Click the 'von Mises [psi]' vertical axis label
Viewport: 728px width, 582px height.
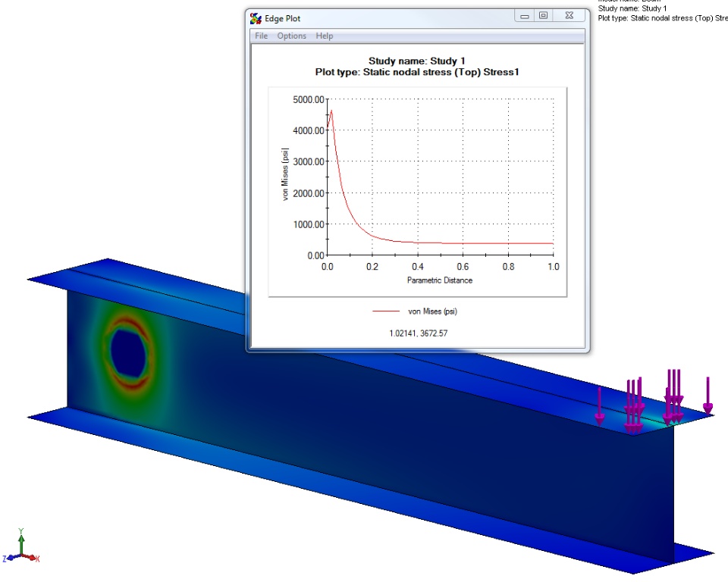click(284, 174)
